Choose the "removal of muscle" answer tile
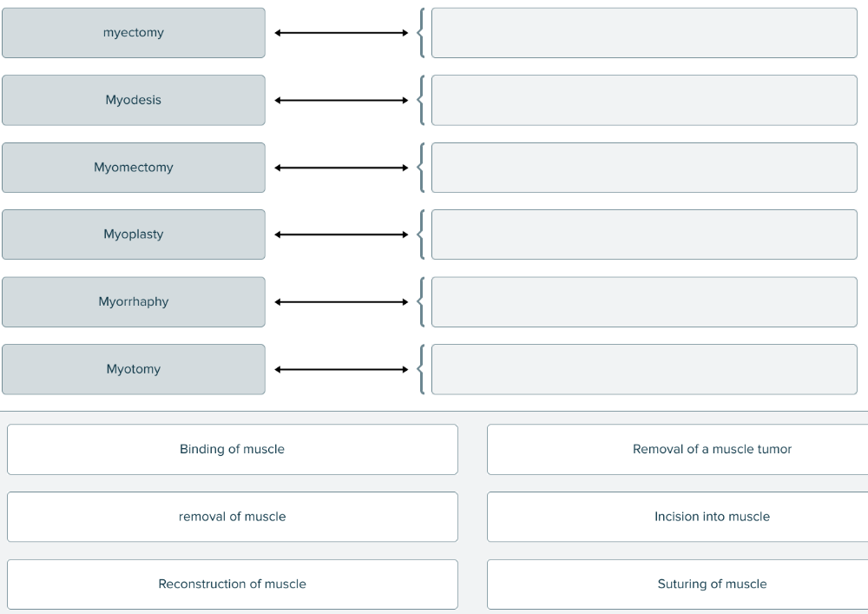Viewport: 868px width, 614px height. tap(232, 517)
